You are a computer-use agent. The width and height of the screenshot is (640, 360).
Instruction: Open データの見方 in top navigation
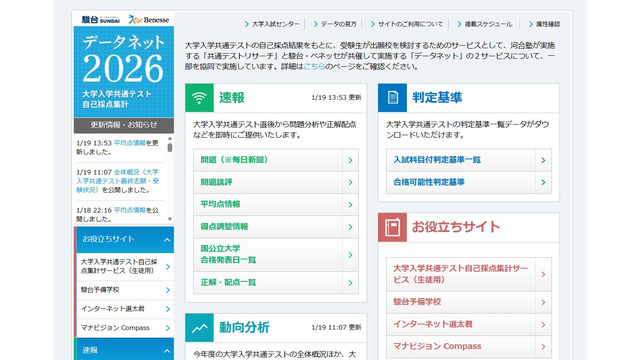tap(335, 24)
